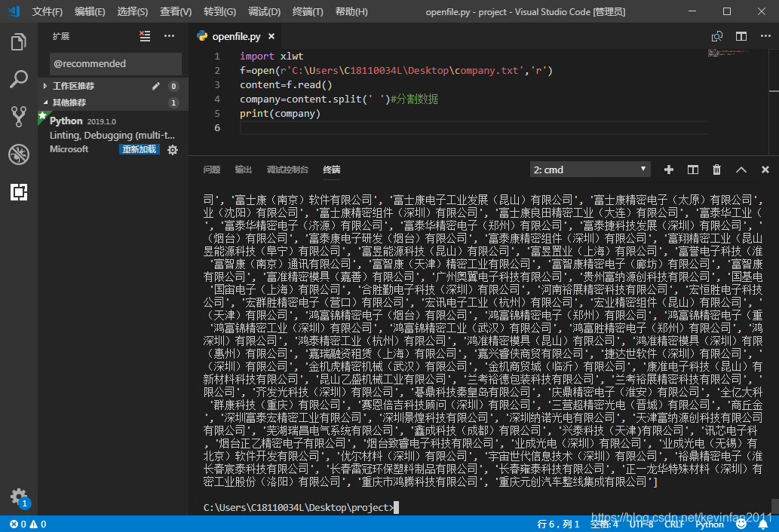Click the feedback smiley in status bar
Image resolution: width=779 pixels, height=532 pixels.
[741, 524]
